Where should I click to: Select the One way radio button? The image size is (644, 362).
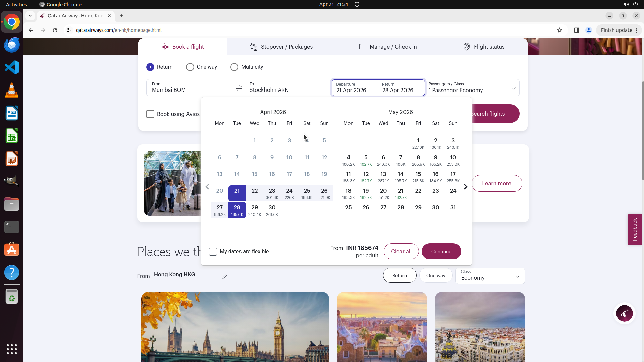coord(190,67)
